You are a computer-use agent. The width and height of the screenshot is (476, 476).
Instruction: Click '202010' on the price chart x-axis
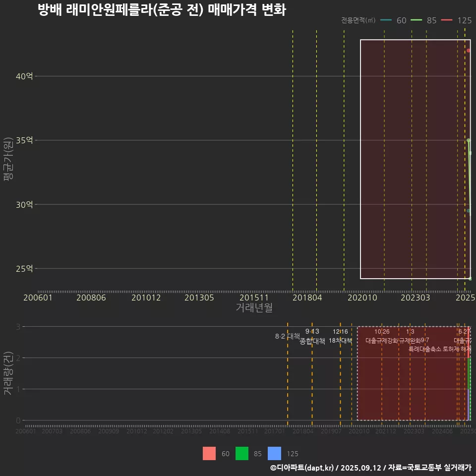(362, 297)
